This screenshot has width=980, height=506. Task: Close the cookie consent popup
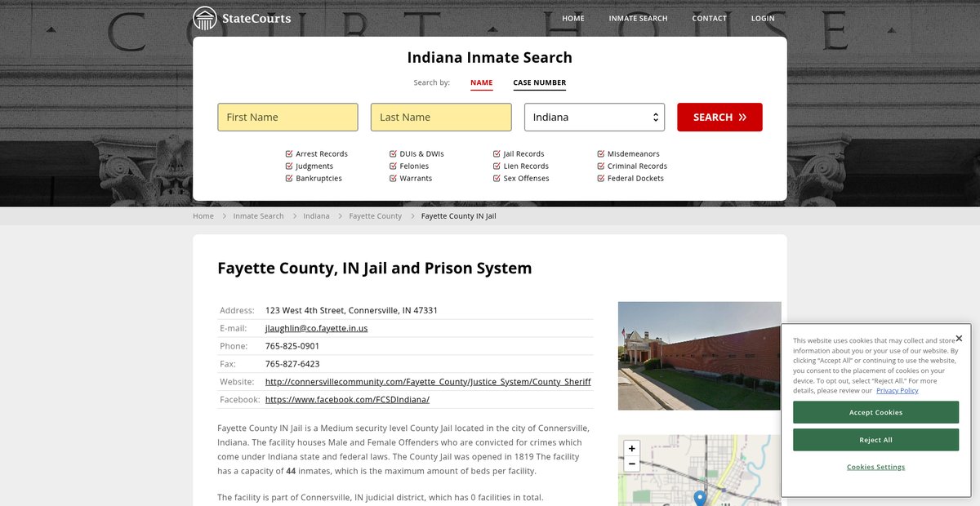click(x=959, y=338)
